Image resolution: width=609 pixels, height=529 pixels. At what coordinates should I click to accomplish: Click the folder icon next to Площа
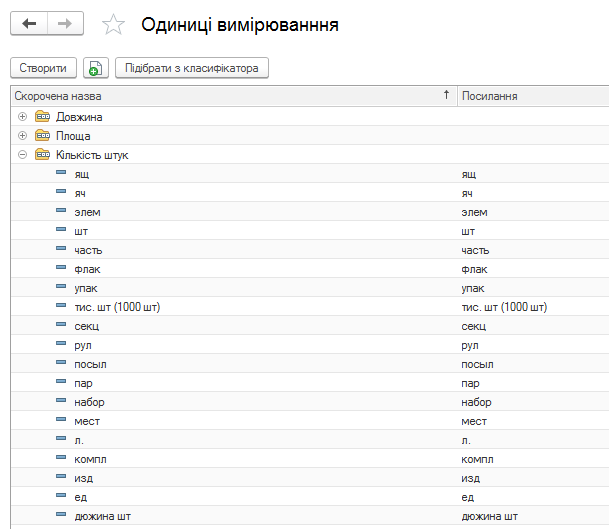point(42,136)
